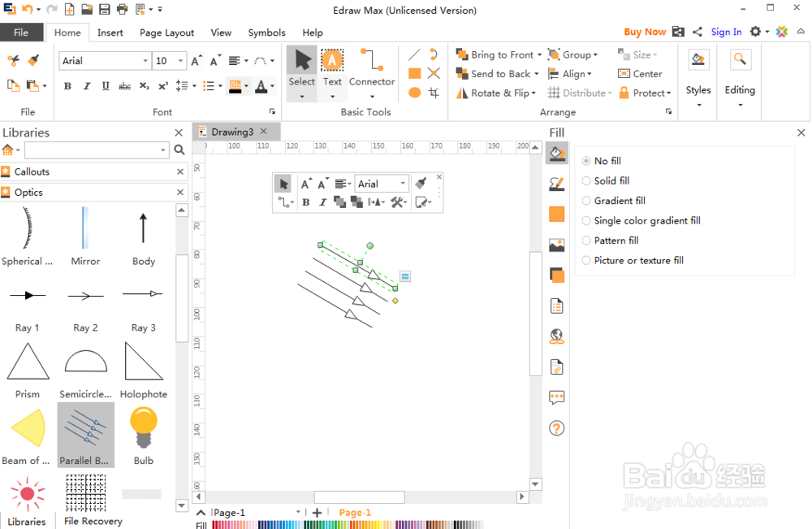Select Gradient fill option
Viewport: 812px width, 529px height.
pos(614,201)
